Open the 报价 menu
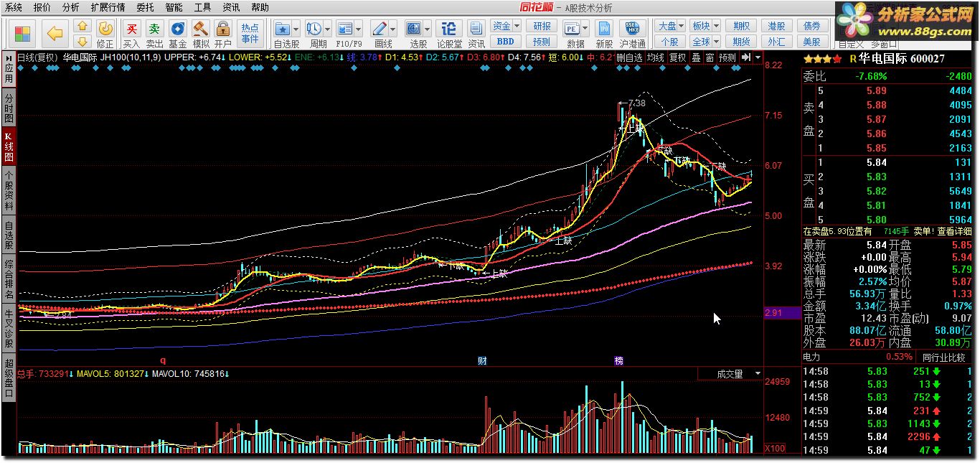The height and width of the screenshot is (463, 980). [42, 7]
